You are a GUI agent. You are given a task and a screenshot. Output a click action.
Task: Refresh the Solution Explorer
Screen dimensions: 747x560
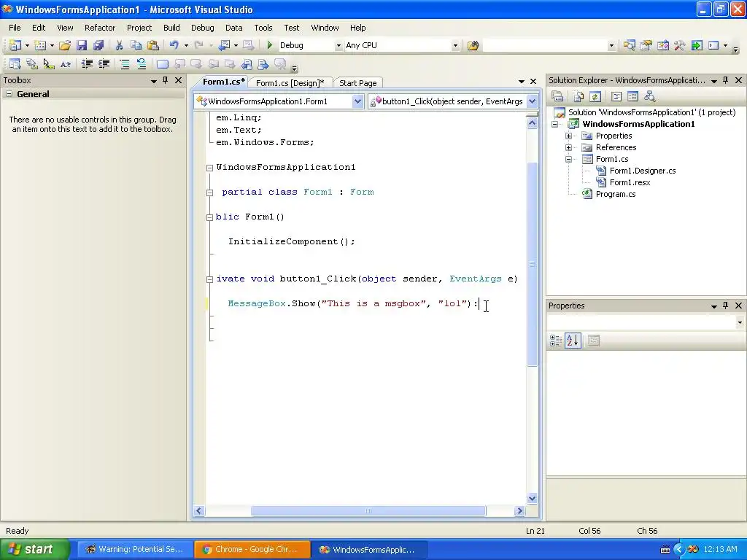click(595, 97)
